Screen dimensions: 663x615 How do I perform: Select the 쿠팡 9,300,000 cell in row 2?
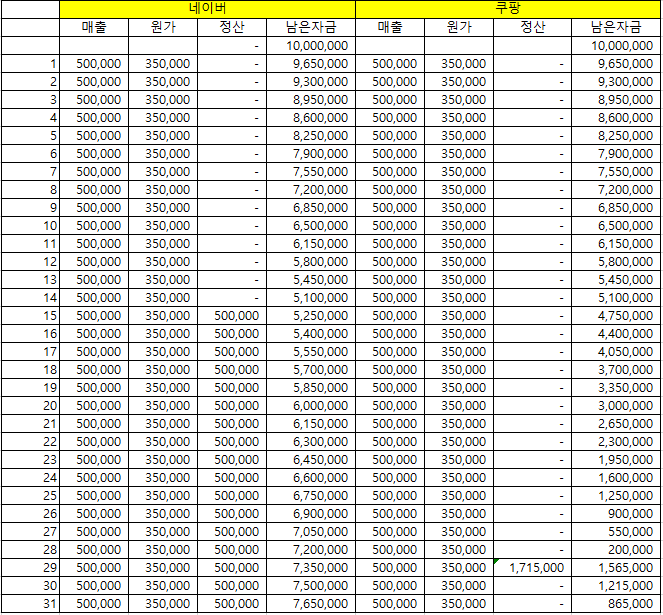pyautogui.click(x=616, y=82)
